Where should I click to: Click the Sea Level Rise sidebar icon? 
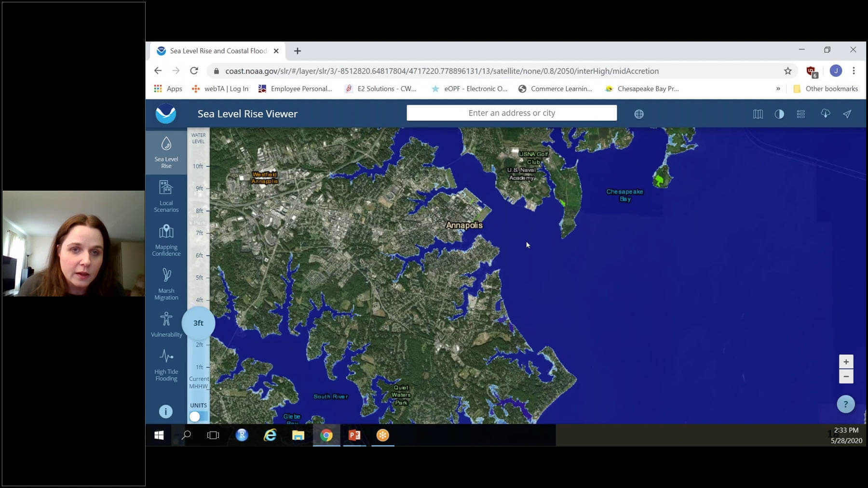click(x=166, y=152)
